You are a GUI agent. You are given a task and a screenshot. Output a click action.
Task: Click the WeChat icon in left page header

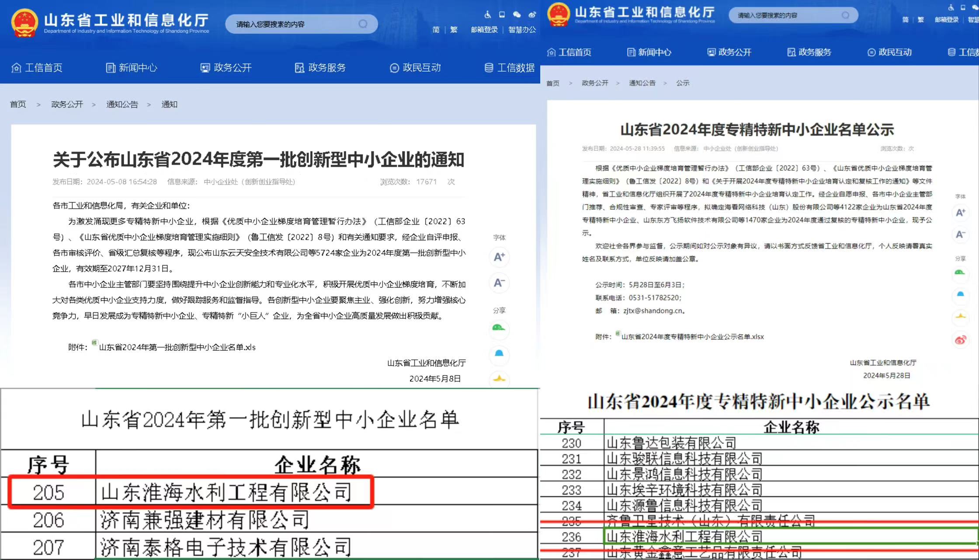[517, 15]
